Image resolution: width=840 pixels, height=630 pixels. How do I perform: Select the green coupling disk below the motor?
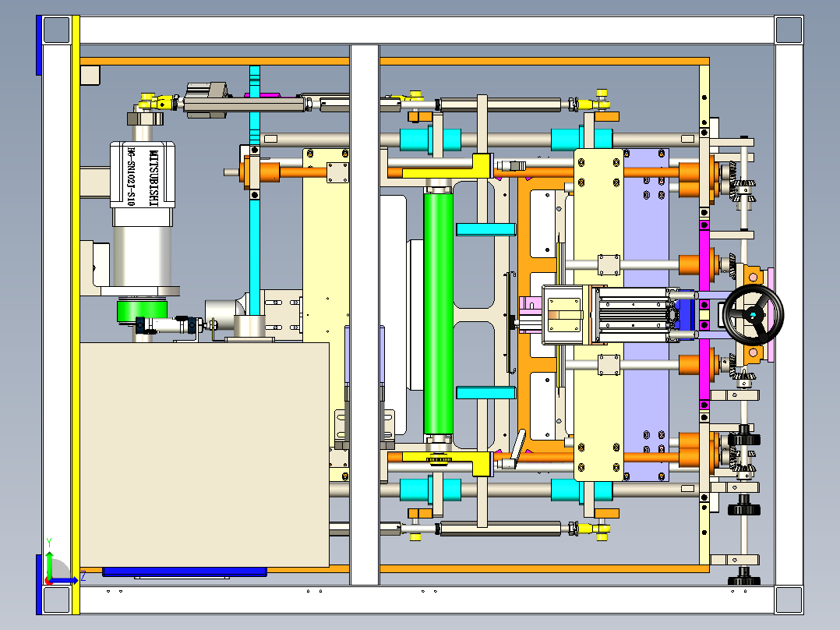tap(142, 311)
